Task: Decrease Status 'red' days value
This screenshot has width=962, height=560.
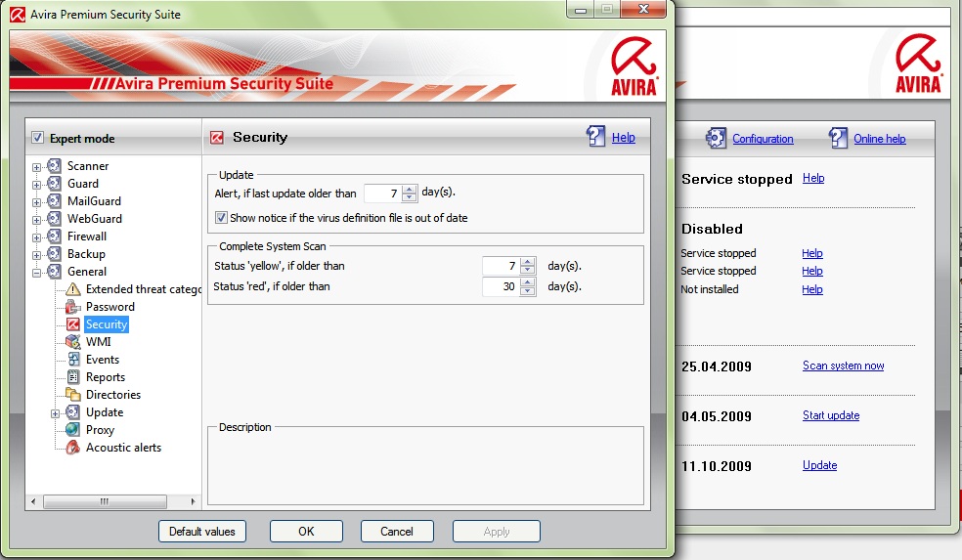Action: click(528, 290)
